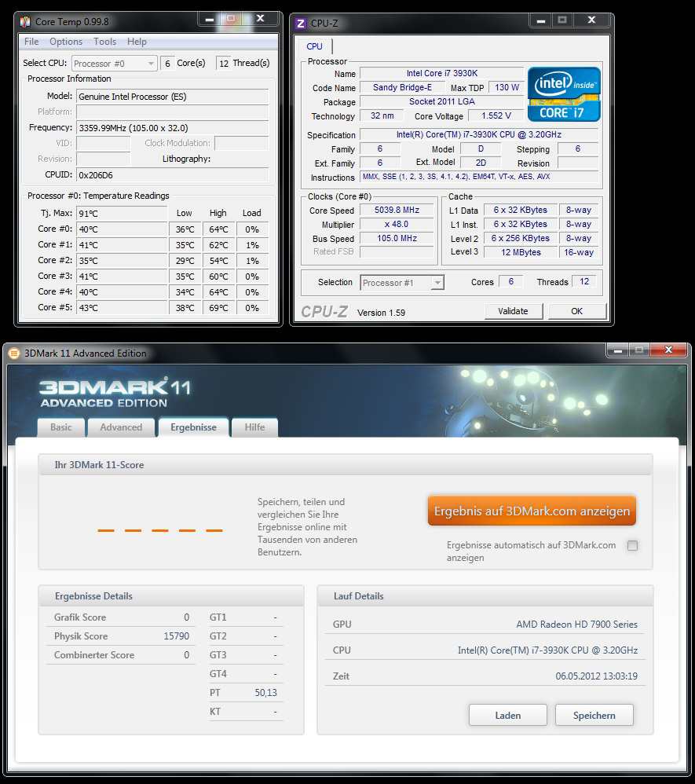Click the Speichern button
695x784 pixels.
coord(594,716)
